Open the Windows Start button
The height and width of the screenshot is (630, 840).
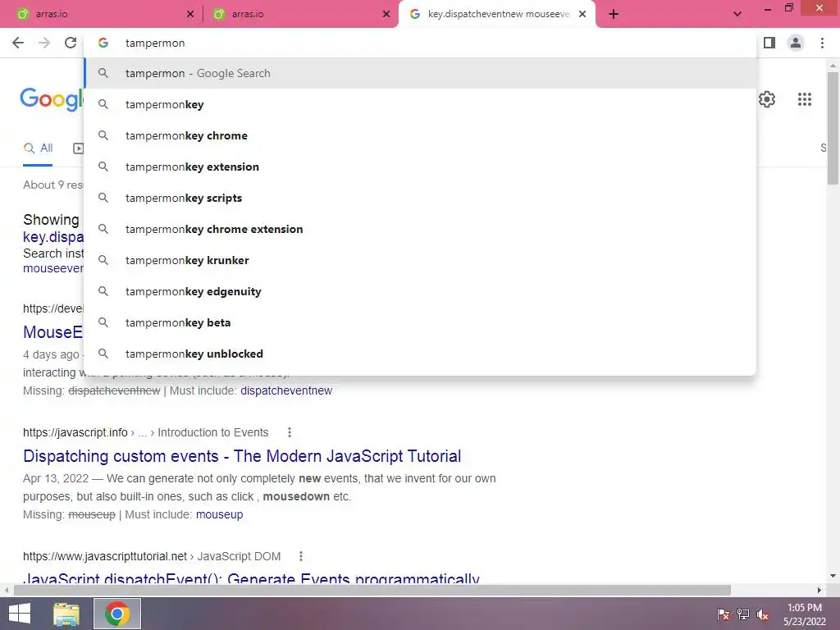point(20,614)
